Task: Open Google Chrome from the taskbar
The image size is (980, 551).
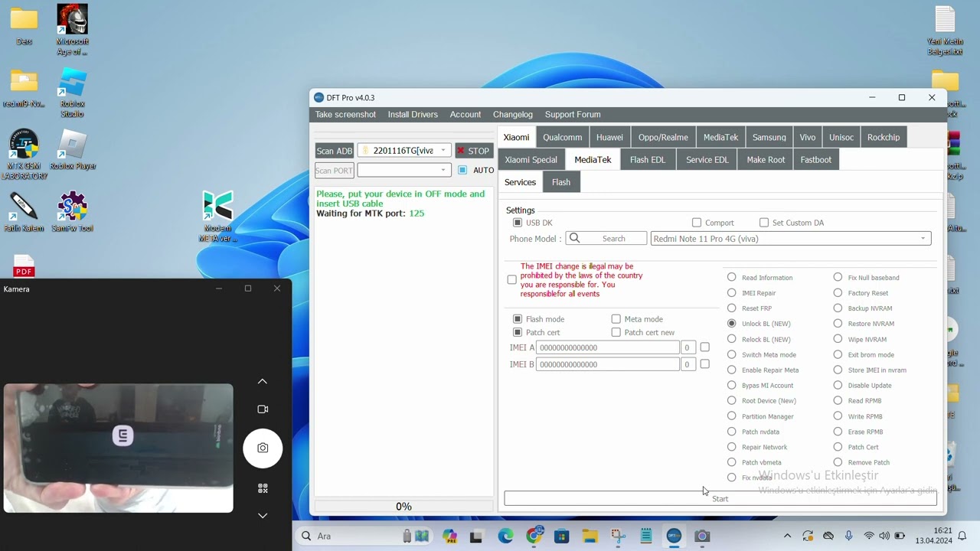Action: pyautogui.click(x=534, y=536)
